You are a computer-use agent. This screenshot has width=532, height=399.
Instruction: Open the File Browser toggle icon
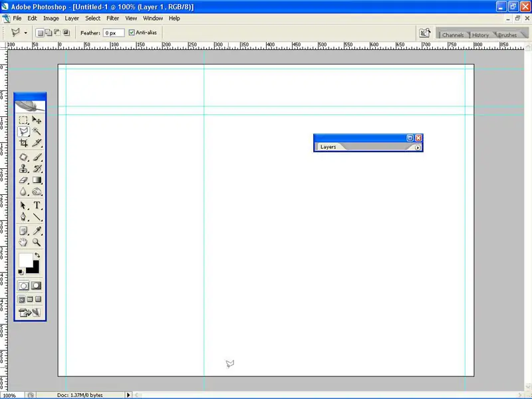[x=424, y=33]
